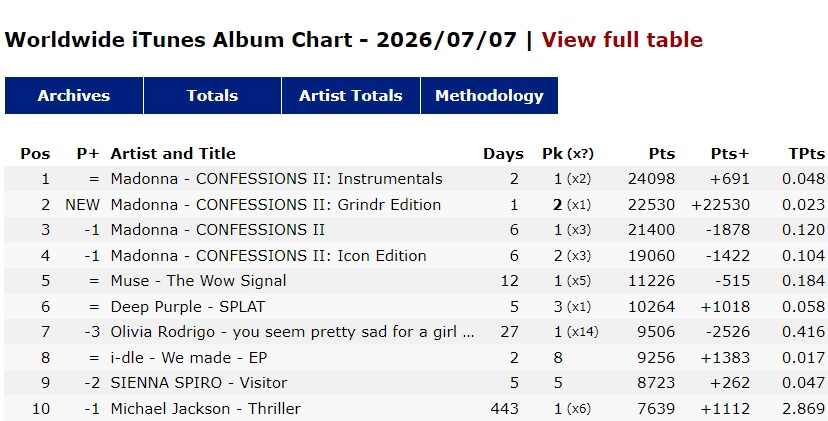
Task: Click the Pts+ column header
Action: point(730,154)
